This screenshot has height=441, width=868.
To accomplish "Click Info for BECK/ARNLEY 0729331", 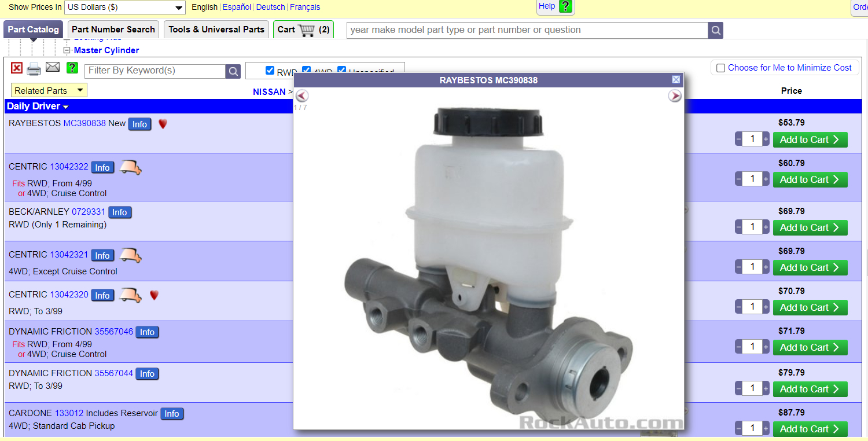I will [120, 212].
